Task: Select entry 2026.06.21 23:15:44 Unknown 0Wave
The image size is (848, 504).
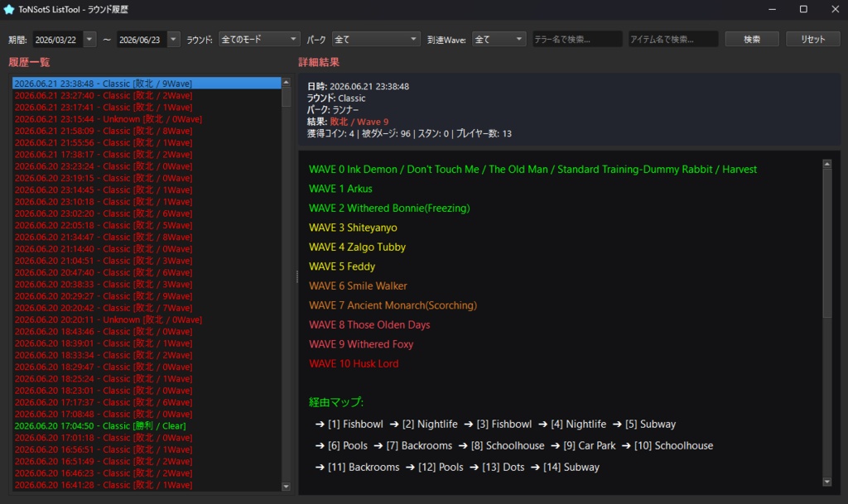Action: (x=147, y=119)
